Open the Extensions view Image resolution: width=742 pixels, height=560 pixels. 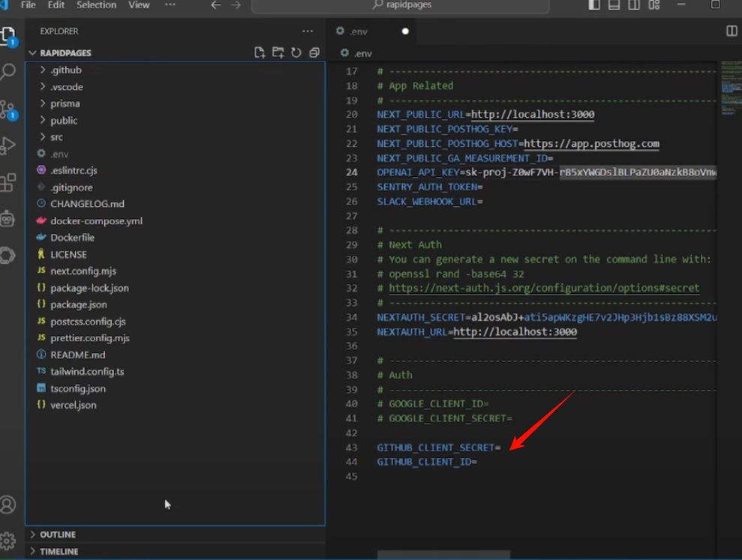(8, 182)
